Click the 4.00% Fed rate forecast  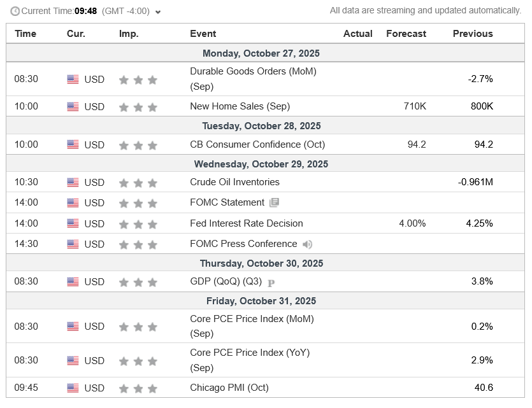412,223
